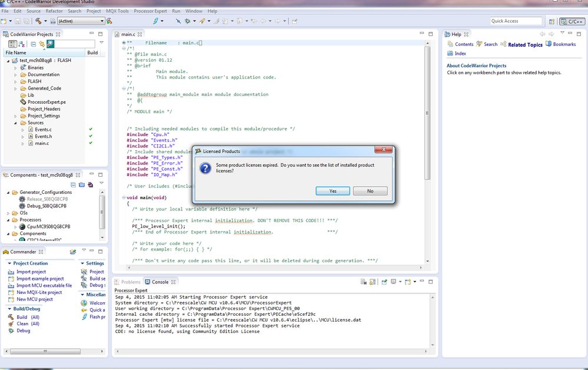Collapse the main(void) function fold marker
This screenshot has width=588, height=370.
[124, 197]
